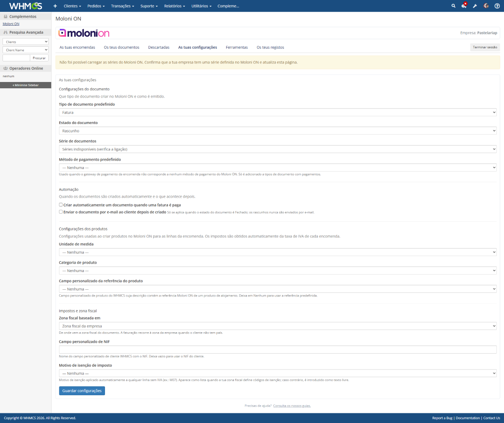This screenshot has width=504, height=423.
Task: Open the Compleme... menu
Action: pos(228,6)
